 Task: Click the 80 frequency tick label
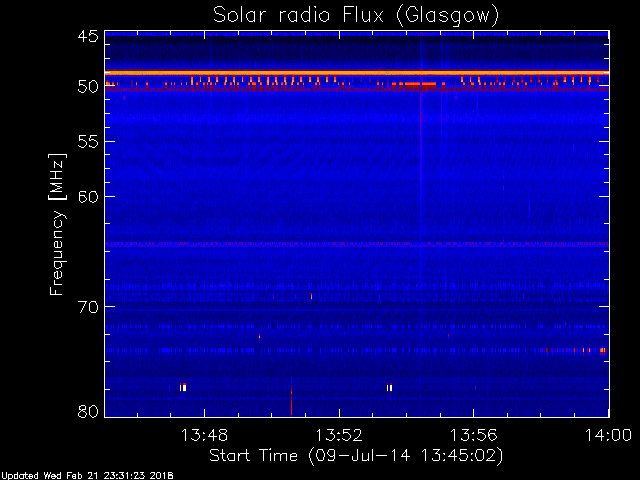[x=88, y=411]
